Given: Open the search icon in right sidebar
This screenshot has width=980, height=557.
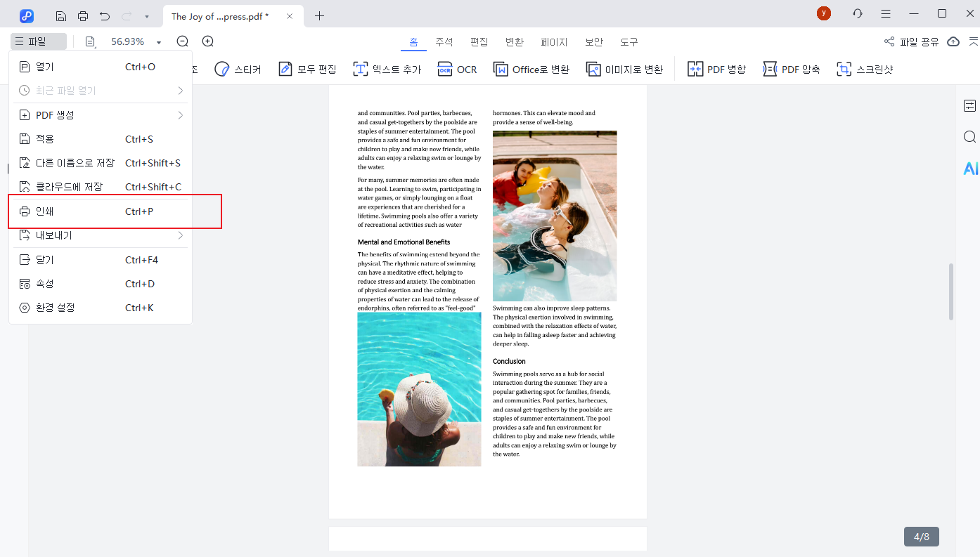Looking at the screenshot, I should 970,137.
